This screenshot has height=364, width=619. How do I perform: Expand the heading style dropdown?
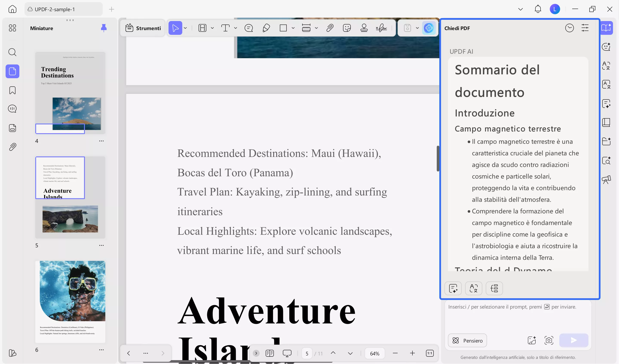(212, 28)
